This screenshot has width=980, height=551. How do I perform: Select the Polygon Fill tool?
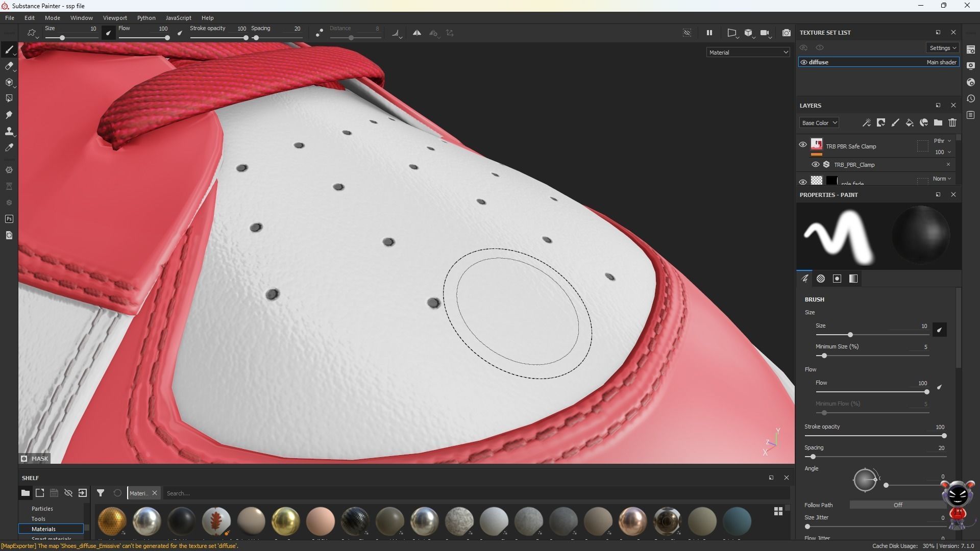coord(9,98)
